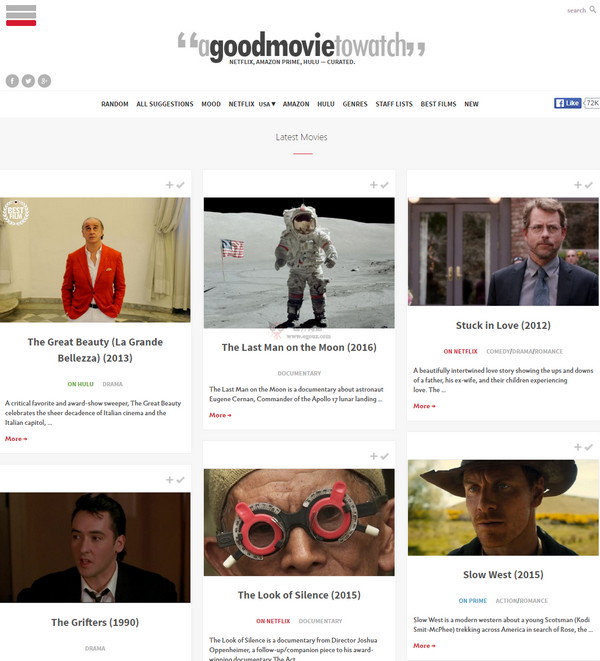
Task: Open The Great Beauty (La Grande Bellezza) title
Action: click(95, 350)
